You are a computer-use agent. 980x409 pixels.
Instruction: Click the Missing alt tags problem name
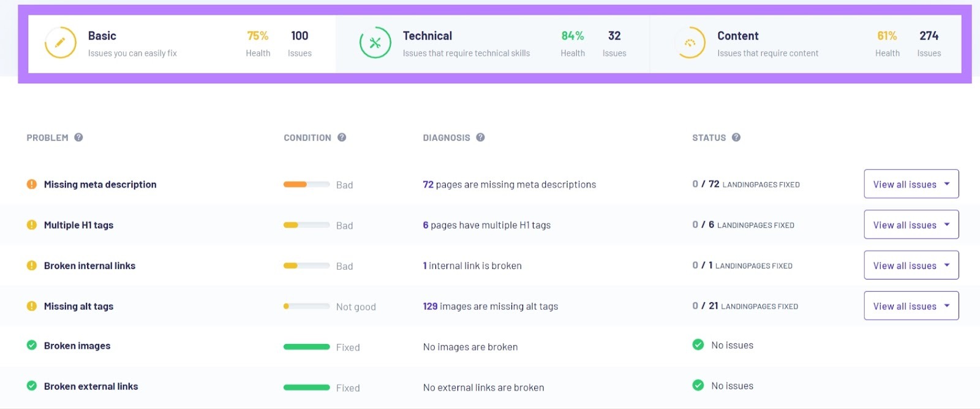coord(78,306)
